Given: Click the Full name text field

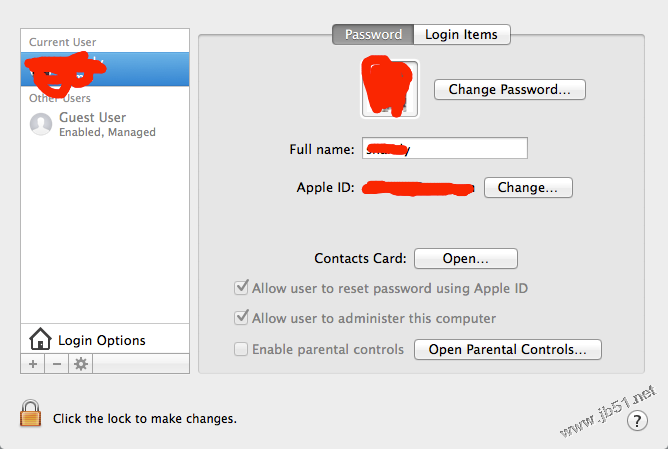Looking at the screenshot, I should pyautogui.click(x=444, y=149).
